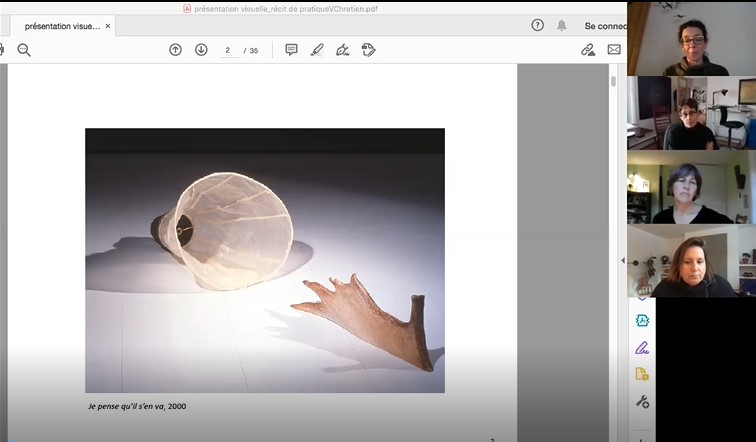Select the highlighter pen tool

click(317, 50)
